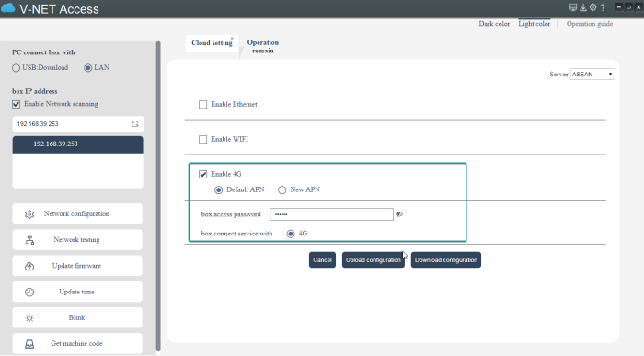The image size is (644, 356).
Task: Run Update time
Action: click(x=77, y=292)
